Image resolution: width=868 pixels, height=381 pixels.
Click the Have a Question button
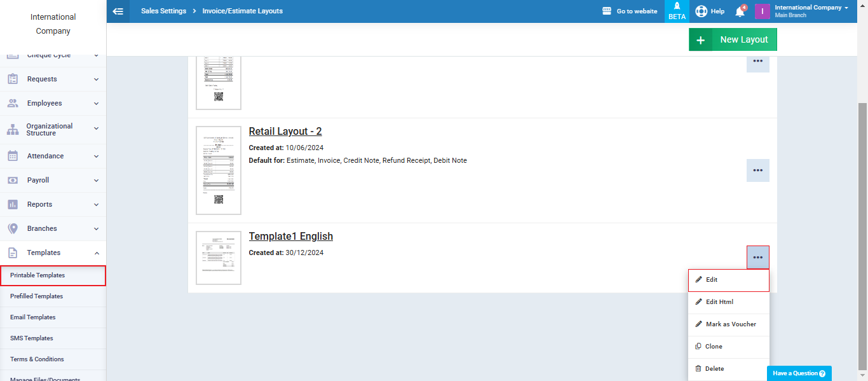point(799,373)
